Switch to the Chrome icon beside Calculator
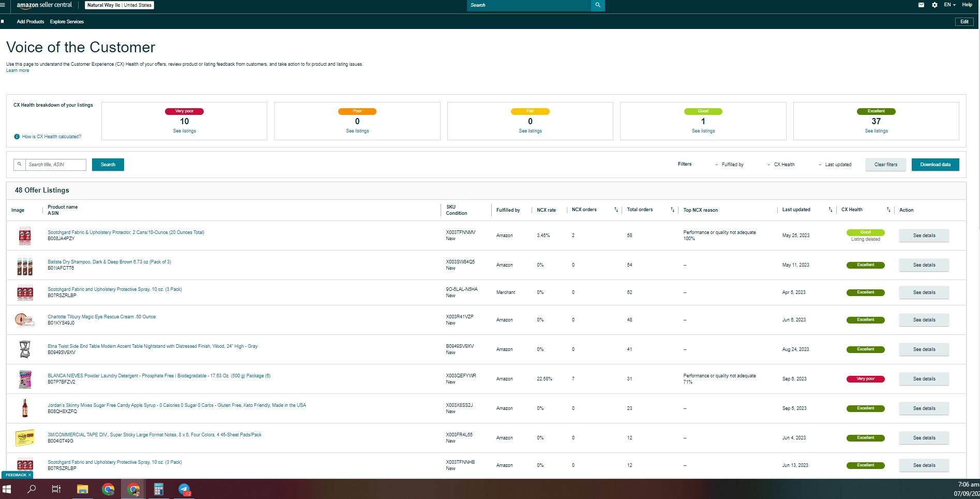This screenshot has height=499, width=980. pyautogui.click(x=133, y=489)
